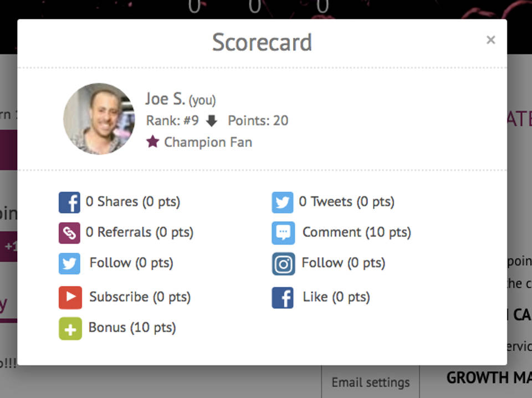Click the Champion Fan star icon
The width and height of the screenshot is (532, 398).
(x=152, y=142)
